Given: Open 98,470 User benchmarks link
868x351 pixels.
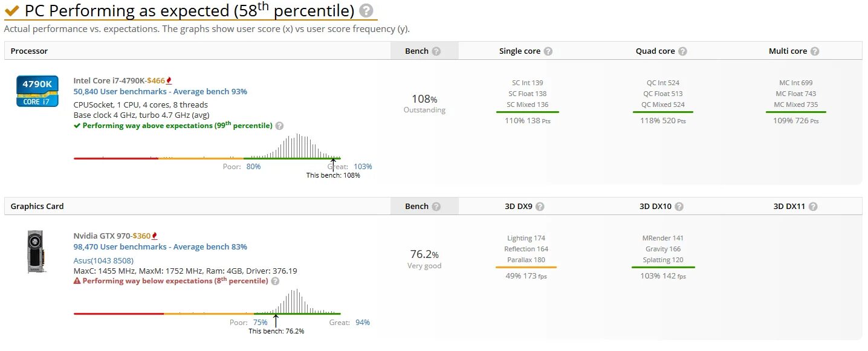Looking at the screenshot, I should click(160, 247).
